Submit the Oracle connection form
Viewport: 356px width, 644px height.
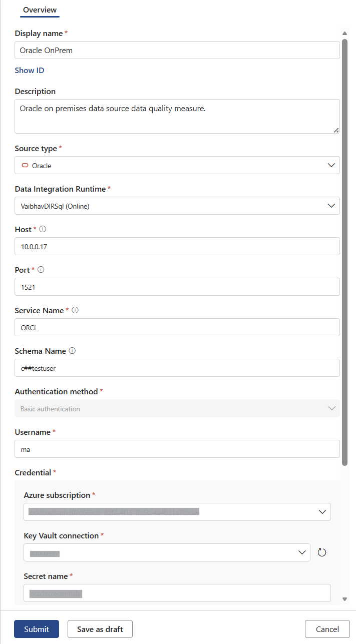37,629
